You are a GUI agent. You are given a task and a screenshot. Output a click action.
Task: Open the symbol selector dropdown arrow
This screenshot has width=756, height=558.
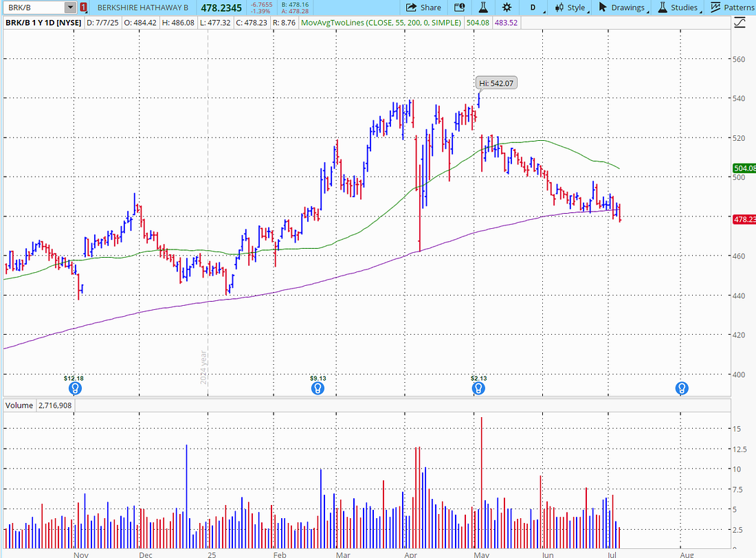[70, 8]
